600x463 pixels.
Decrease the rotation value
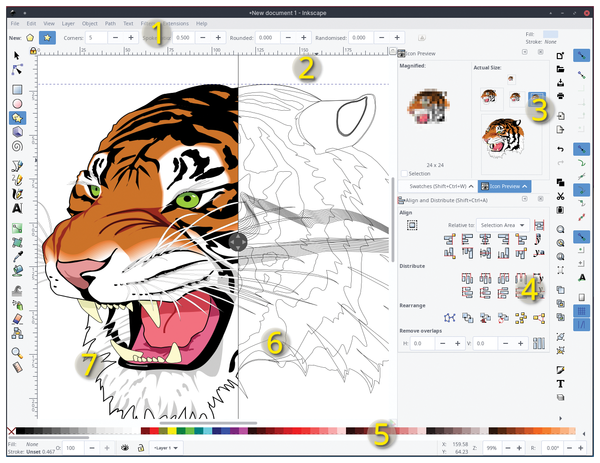click(570, 448)
